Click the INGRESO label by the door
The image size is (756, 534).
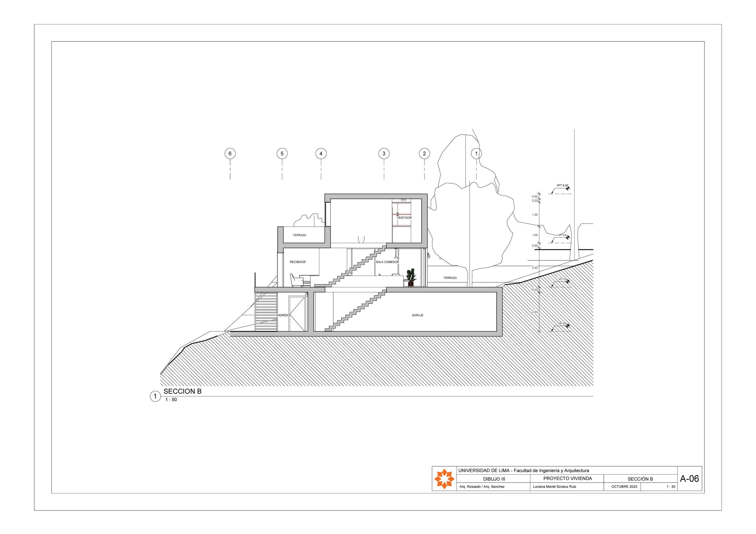click(x=283, y=315)
